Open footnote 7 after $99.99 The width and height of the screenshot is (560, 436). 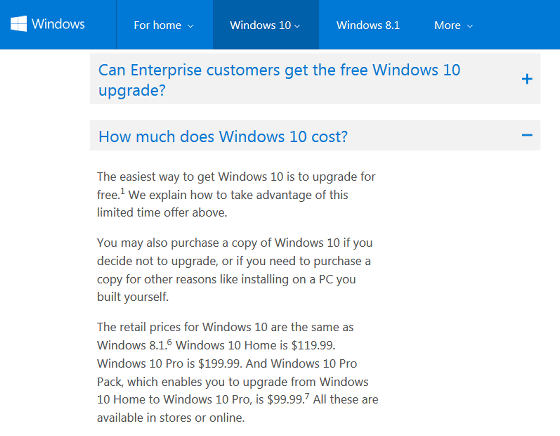pos(307,396)
